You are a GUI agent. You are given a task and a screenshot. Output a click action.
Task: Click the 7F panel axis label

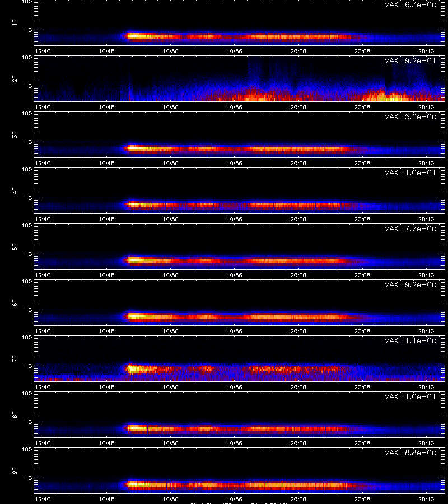(15, 358)
